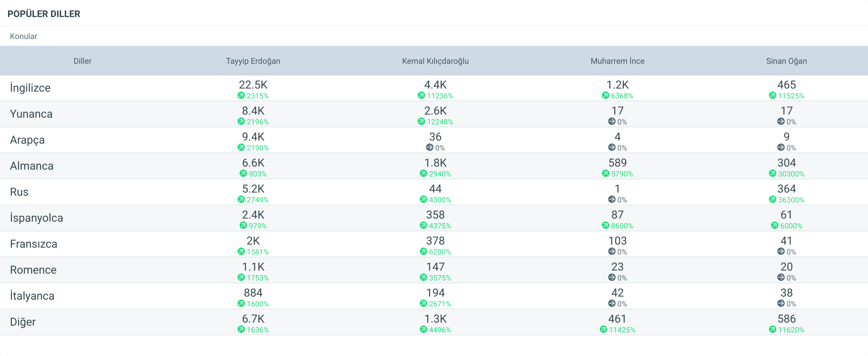
Task: Click the '8.4K' value in the Yunanca row
Action: coord(253,111)
